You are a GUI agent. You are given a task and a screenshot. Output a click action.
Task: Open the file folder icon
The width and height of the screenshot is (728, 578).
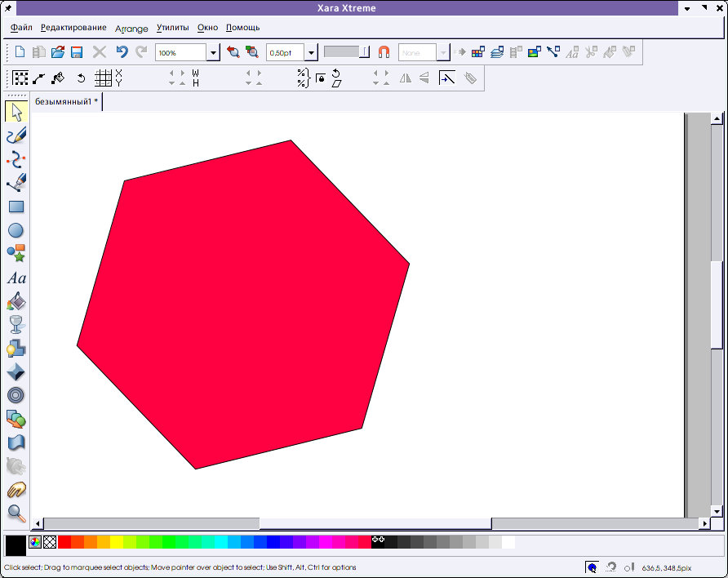tap(58, 52)
